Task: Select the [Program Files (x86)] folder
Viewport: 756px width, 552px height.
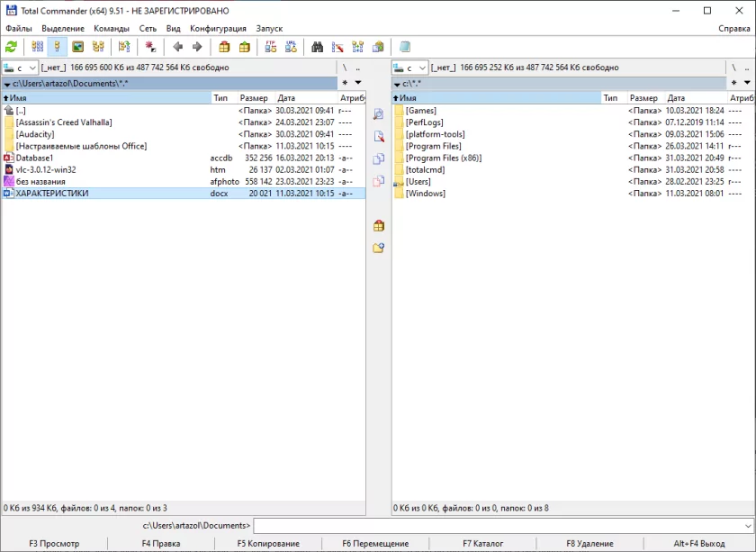Action: (x=573, y=158)
